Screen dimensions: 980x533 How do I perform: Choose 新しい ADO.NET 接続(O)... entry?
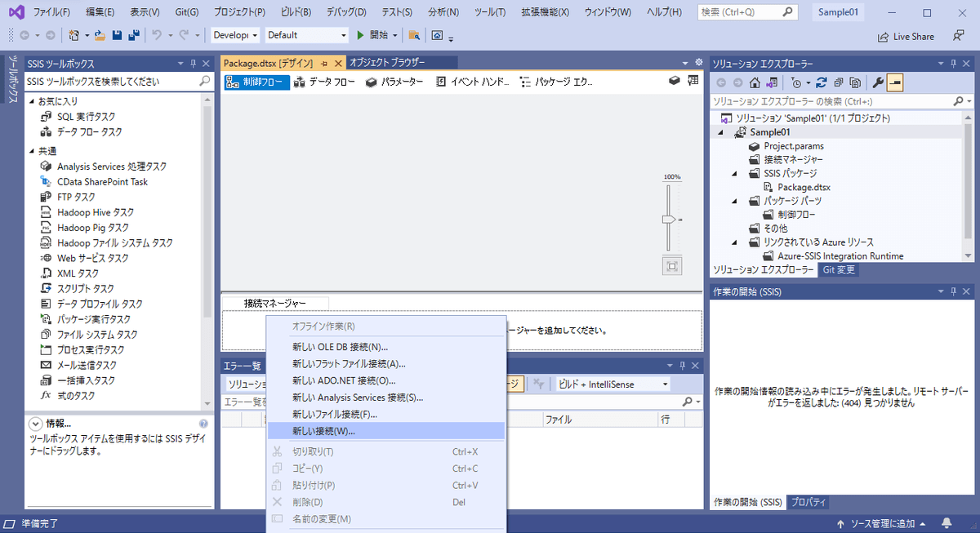tap(385, 380)
